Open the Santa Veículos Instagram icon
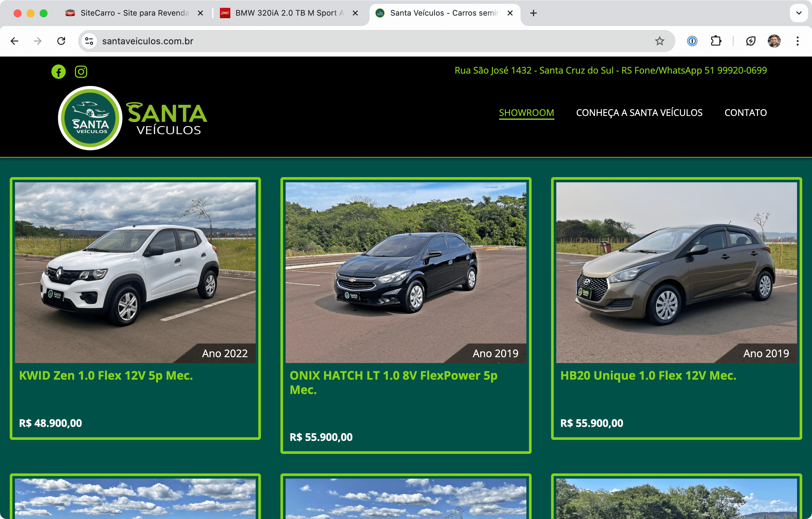Image resolution: width=812 pixels, height=519 pixels. pos(81,72)
